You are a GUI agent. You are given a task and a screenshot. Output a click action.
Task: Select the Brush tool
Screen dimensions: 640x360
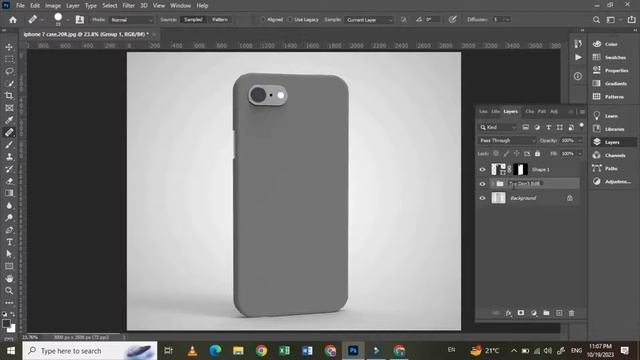point(9,144)
